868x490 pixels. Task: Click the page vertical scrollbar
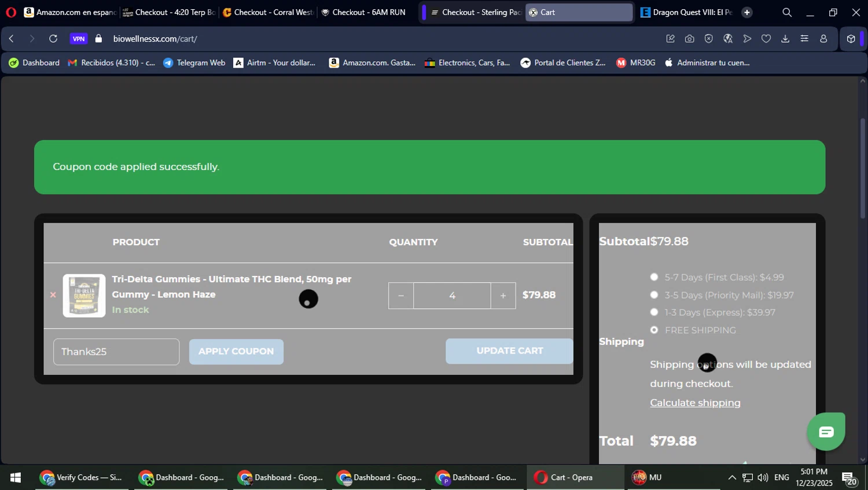point(863,168)
